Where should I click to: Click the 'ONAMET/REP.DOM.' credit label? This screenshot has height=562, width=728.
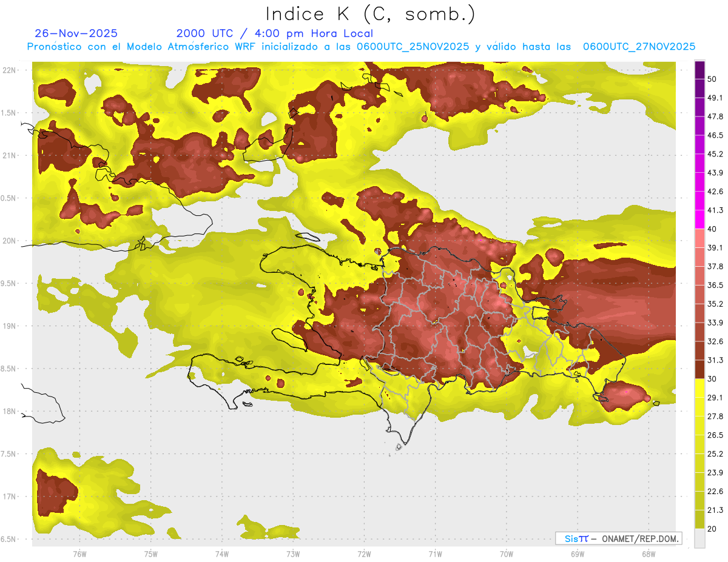point(639,538)
